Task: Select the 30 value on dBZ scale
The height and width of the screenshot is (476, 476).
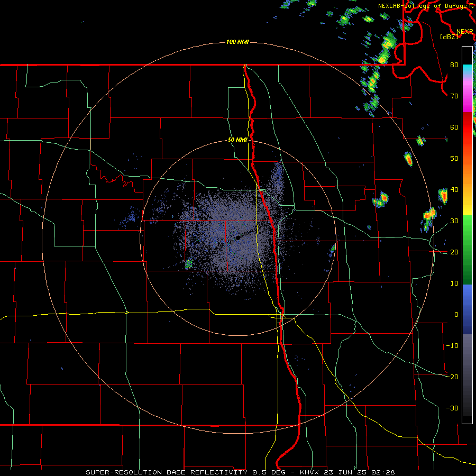Action: coord(454,221)
